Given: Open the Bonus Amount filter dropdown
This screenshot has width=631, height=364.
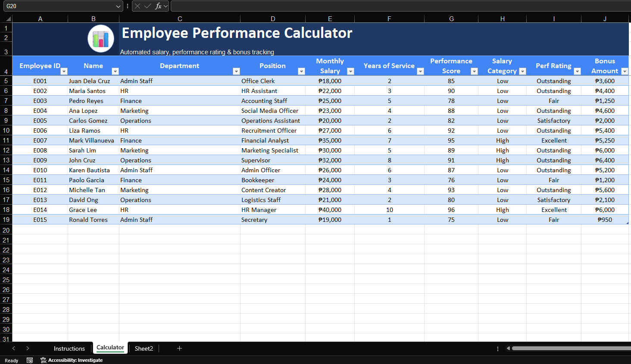Looking at the screenshot, I should pyautogui.click(x=625, y=72).
